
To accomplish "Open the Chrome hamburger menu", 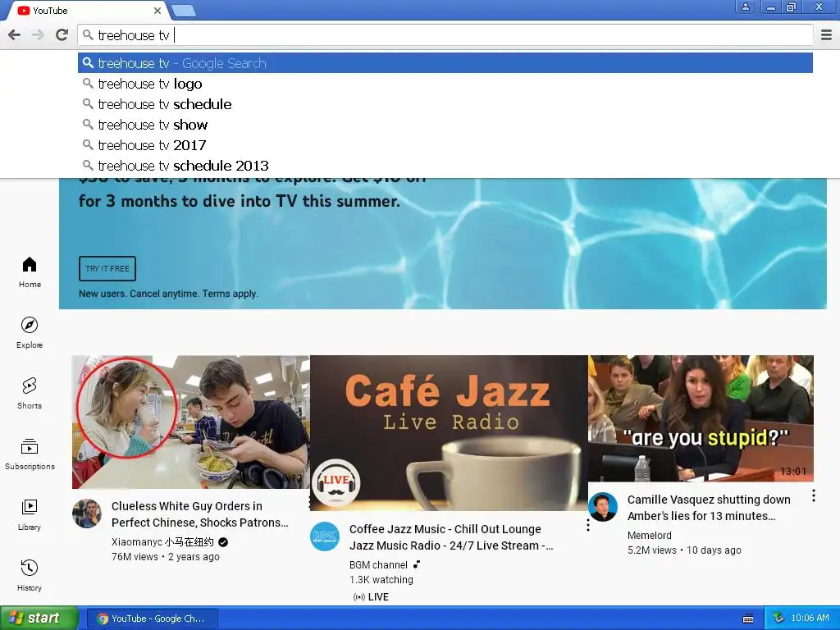I will tap(827, 35).
